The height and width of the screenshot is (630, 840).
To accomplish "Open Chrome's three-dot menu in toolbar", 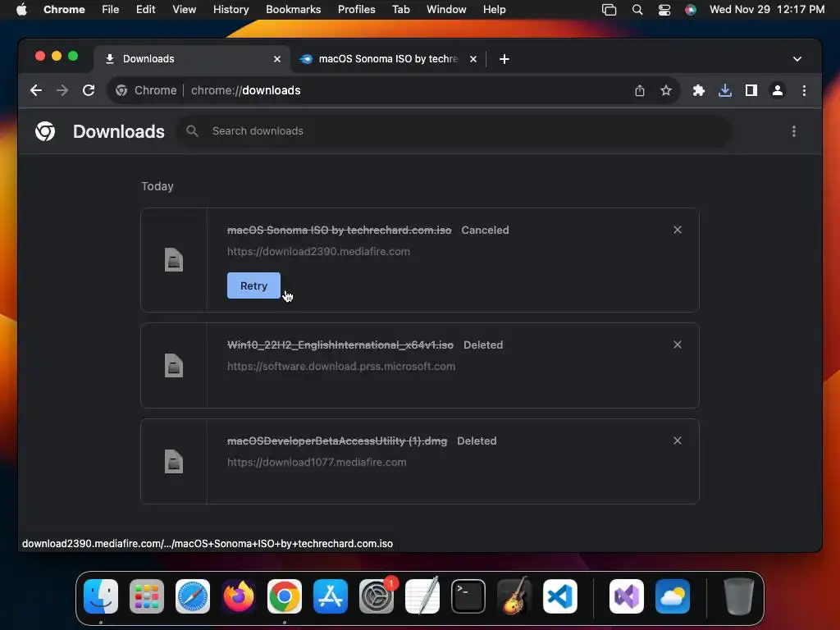I will [x=804, y=90].
